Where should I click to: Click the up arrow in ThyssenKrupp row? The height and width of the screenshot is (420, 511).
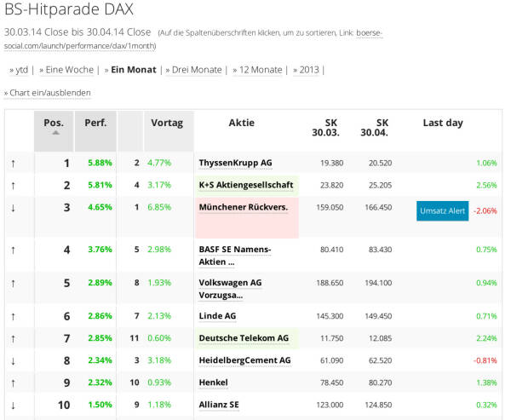[x=13, y=163]
